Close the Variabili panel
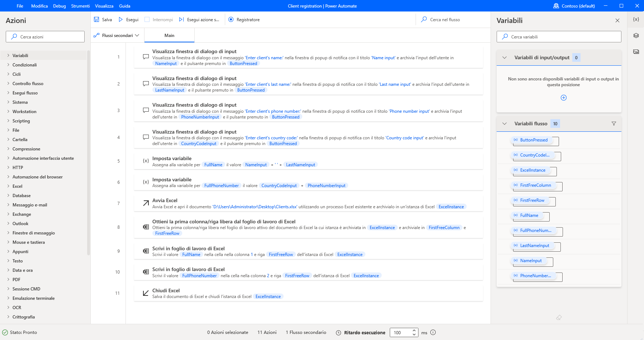This screenshot has width=644, height=340. 617,20
